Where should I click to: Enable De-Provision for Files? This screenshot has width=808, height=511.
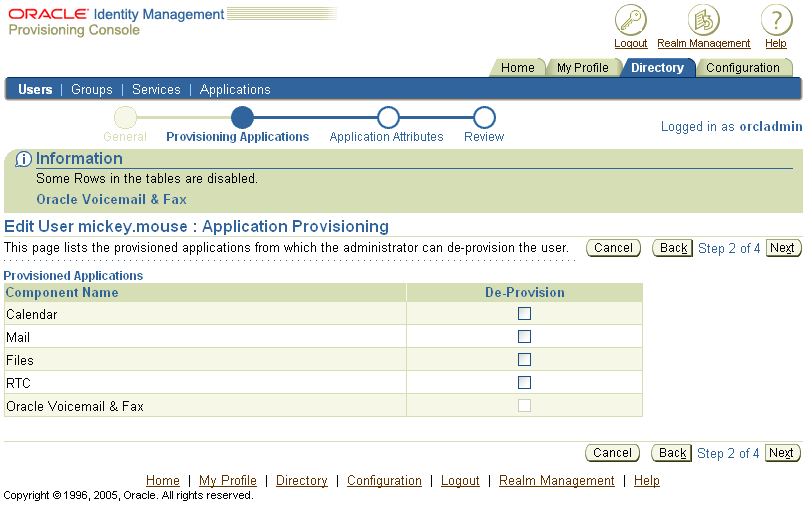(524, 360)
